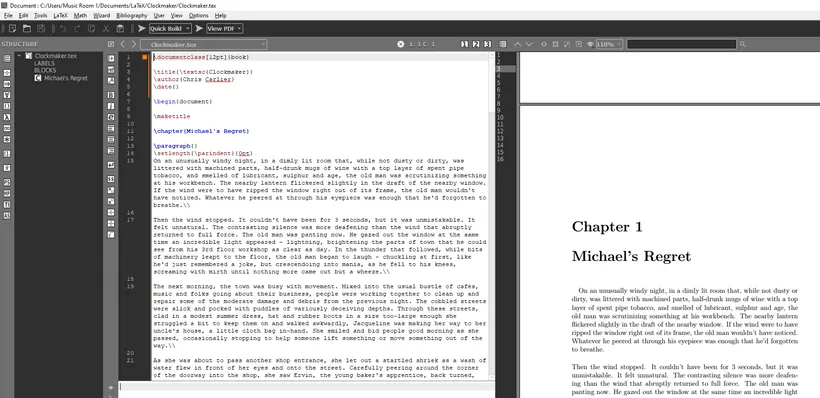
Task: Open the User menu
Action: [159, 16]
